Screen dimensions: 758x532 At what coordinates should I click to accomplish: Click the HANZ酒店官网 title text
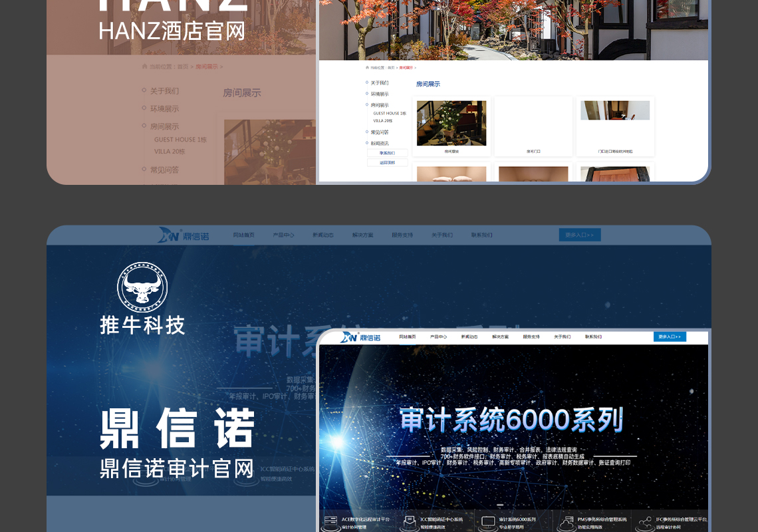click(172, 31)
